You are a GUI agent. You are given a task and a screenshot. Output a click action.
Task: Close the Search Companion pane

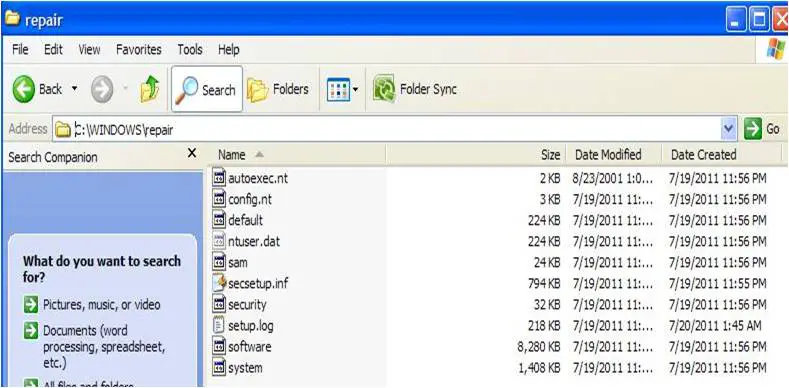[x=191, y=153]
